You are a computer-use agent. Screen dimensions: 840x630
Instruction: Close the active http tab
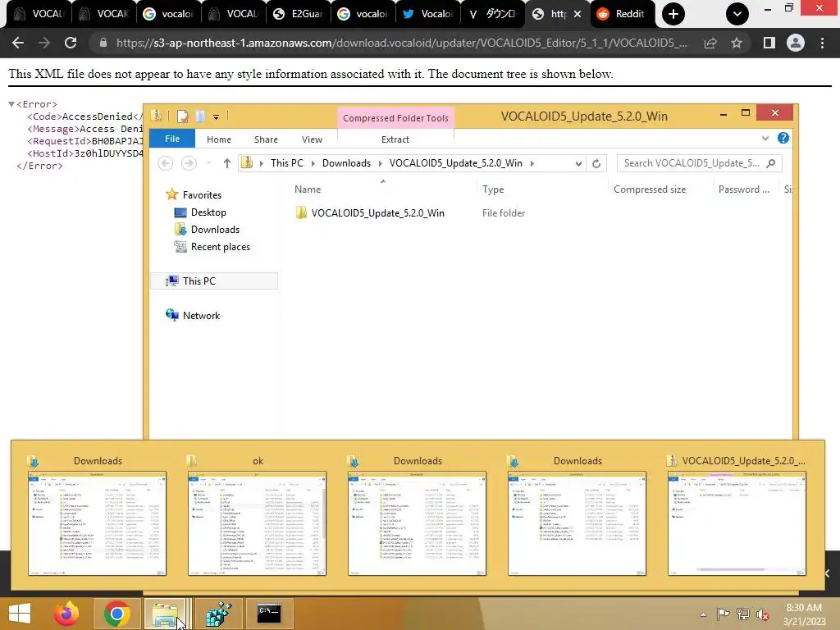pos(577,15)
